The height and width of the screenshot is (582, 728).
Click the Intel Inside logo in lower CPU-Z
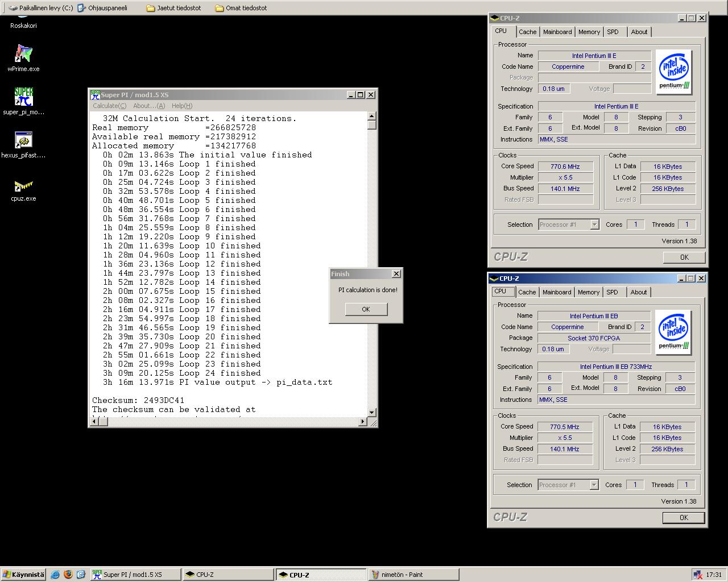point(673,332)
